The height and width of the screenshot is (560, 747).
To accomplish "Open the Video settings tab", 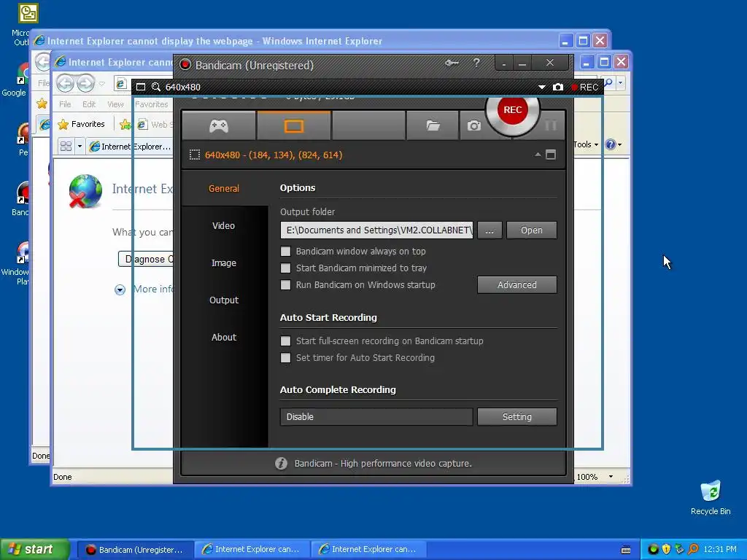I will pyautogui.click(x=224, y=226).
